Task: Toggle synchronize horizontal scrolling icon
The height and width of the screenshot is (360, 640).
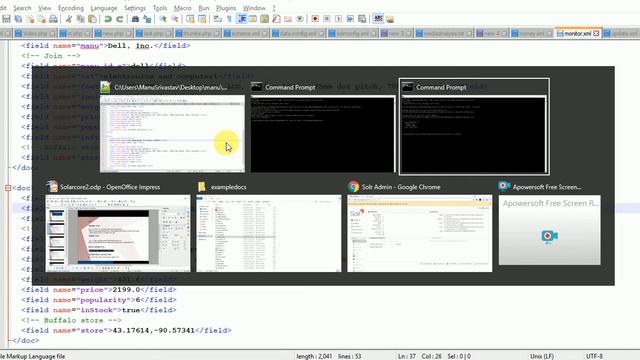Action: click(202, 19)
